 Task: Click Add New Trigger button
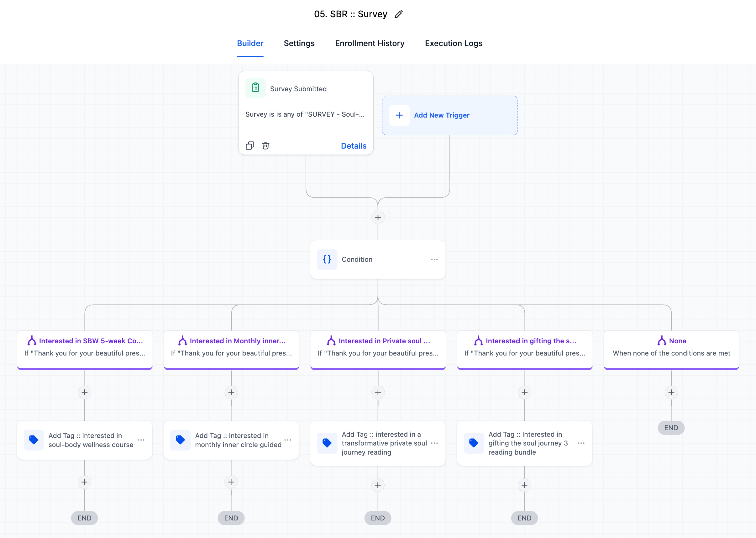[x=441, y=115]
